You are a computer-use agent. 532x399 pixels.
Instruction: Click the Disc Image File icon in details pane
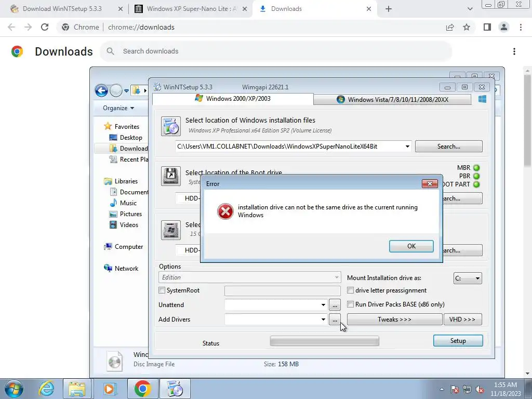pyautogui.click(x=115, y=362)
